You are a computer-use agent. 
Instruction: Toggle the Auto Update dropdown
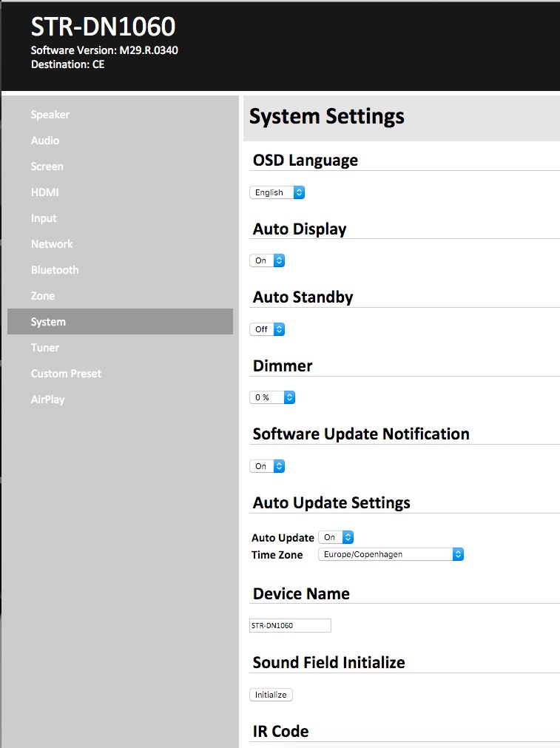click(336, 537)
